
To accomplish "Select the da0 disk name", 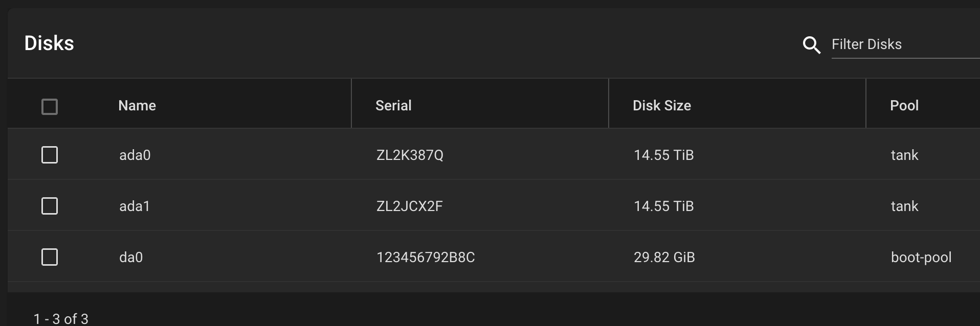I will [131, 258].
